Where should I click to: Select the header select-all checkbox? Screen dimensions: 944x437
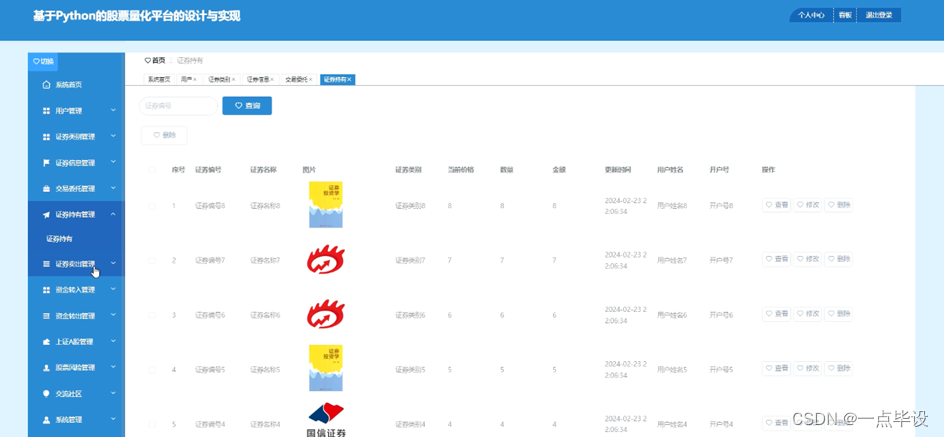coord(152,170)
